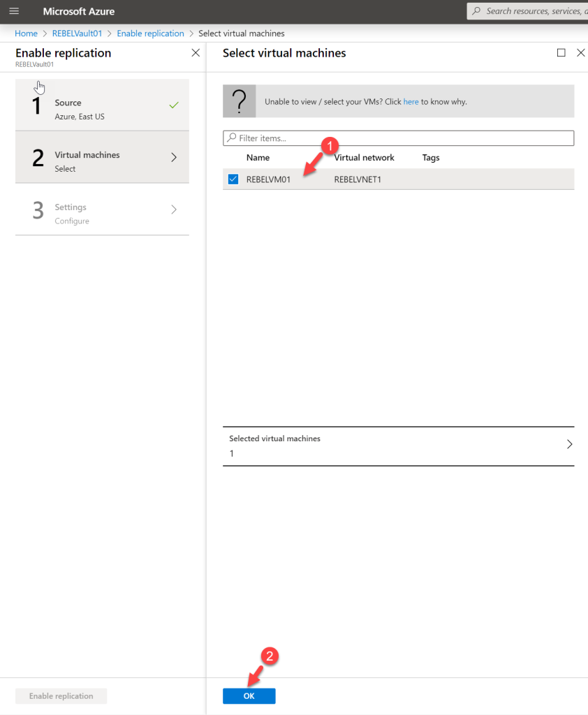Click the Microsoft Azure logo
The height and width of the screenshot is (715, 588).
click(x=78, y=11)
